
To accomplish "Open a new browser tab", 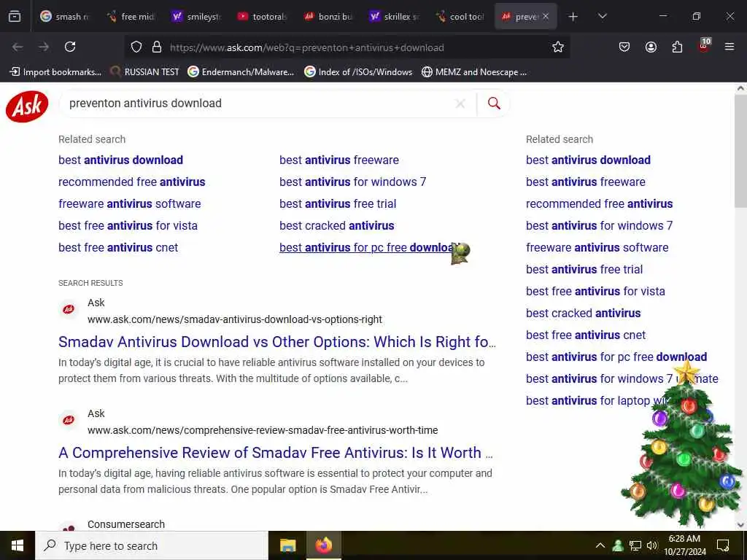I will (x=573, y=17).
